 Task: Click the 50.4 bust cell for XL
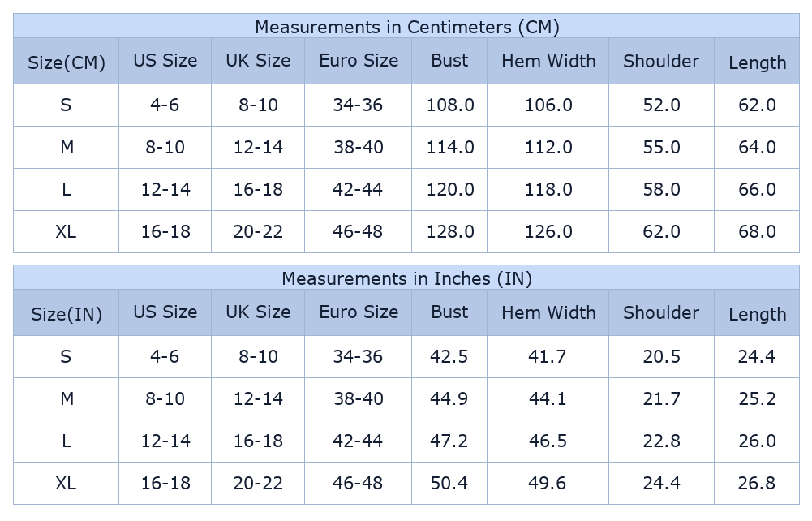(x=449, y=484)
